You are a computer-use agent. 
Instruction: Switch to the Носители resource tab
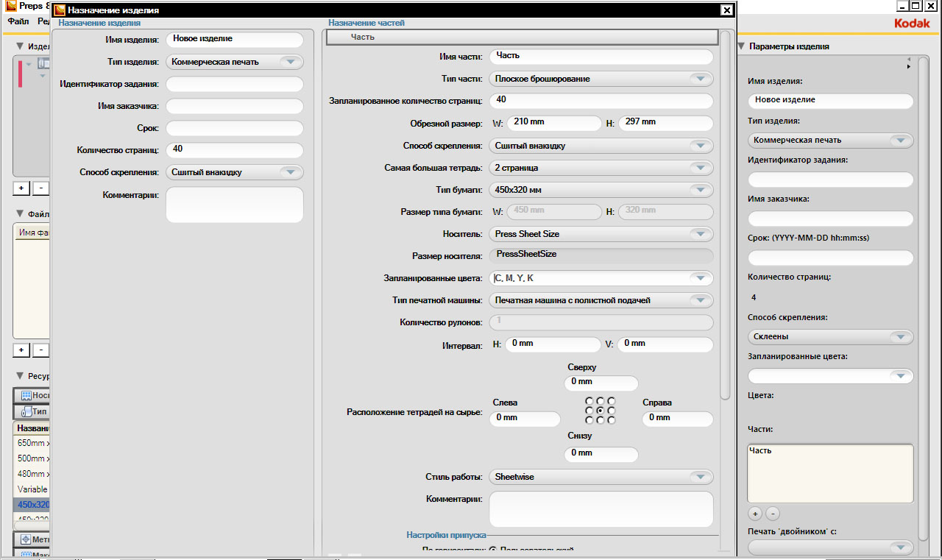pos(32,395)
